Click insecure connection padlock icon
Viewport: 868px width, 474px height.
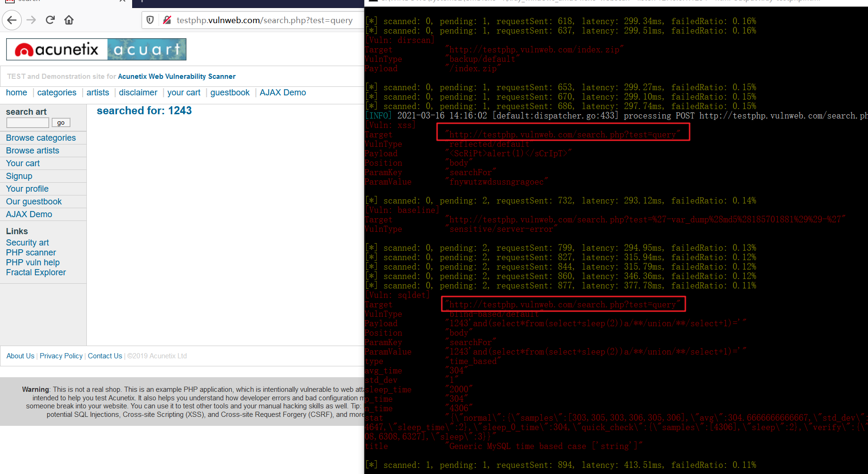tap(167, 20)
